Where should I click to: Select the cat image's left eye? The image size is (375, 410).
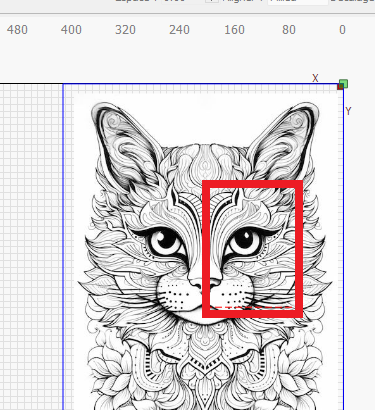[166, 243]
